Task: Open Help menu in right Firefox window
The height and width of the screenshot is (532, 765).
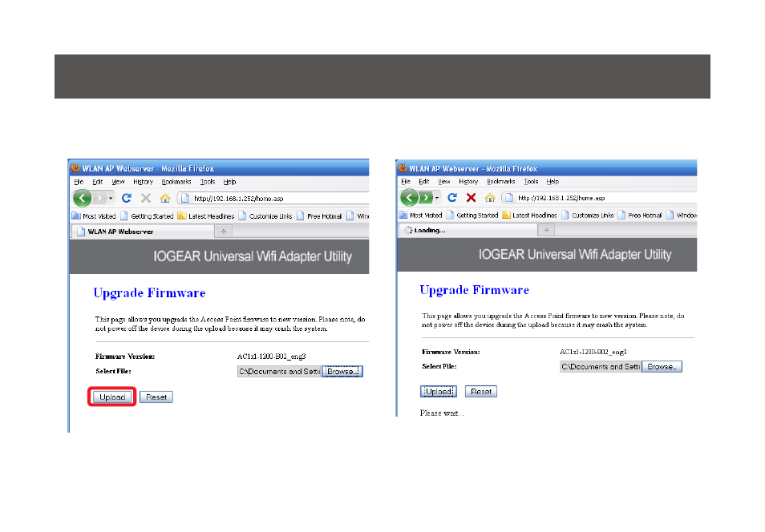Action: 552,181
